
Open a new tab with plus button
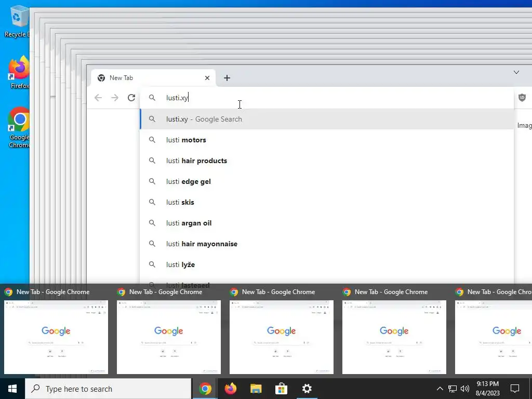[227, 78]
